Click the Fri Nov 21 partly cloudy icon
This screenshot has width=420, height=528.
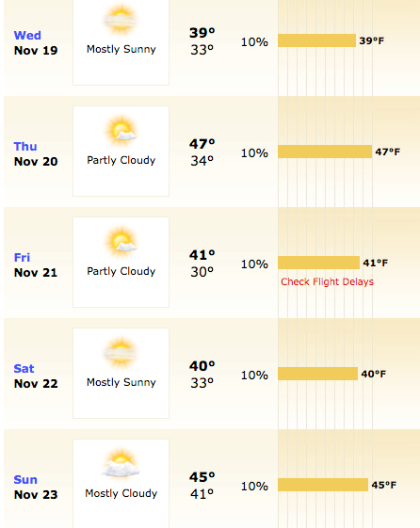[121, 242]
